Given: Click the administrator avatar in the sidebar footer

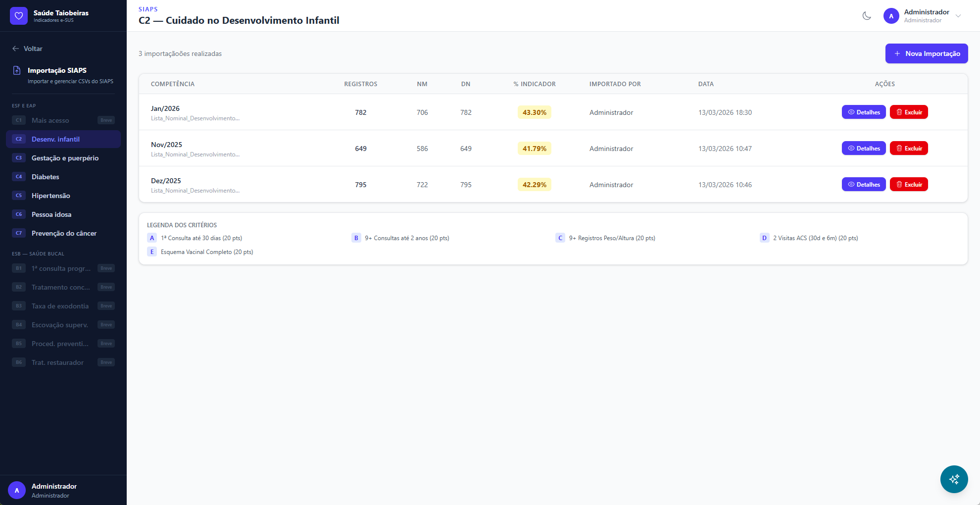Looking at the screenshot, I should [17, 490].
